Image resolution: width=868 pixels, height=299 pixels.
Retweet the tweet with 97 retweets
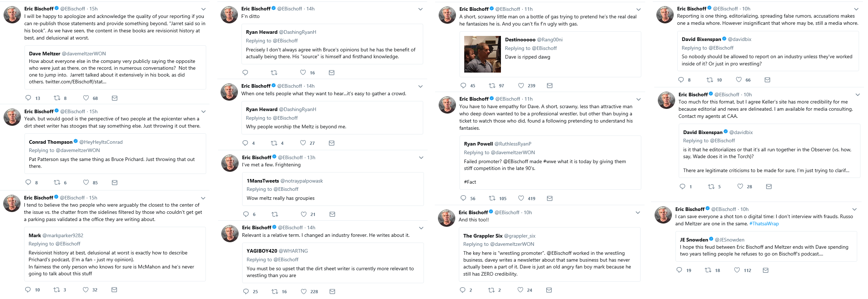[x=492, y=86]
